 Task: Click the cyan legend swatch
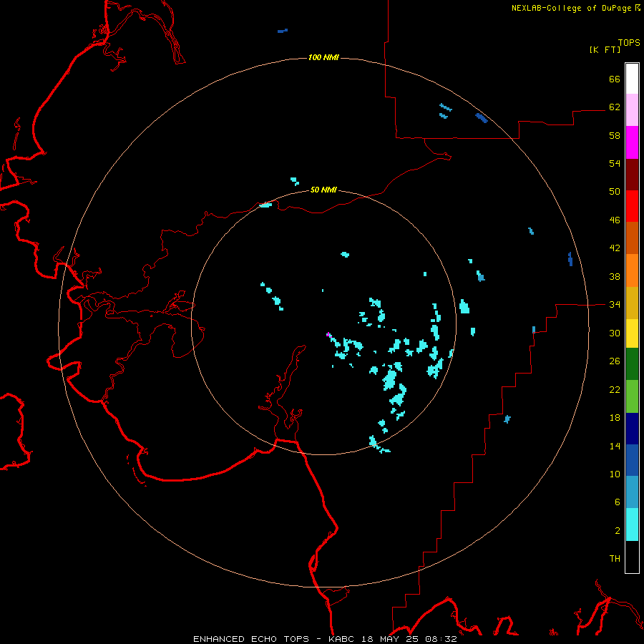(632, 525)
